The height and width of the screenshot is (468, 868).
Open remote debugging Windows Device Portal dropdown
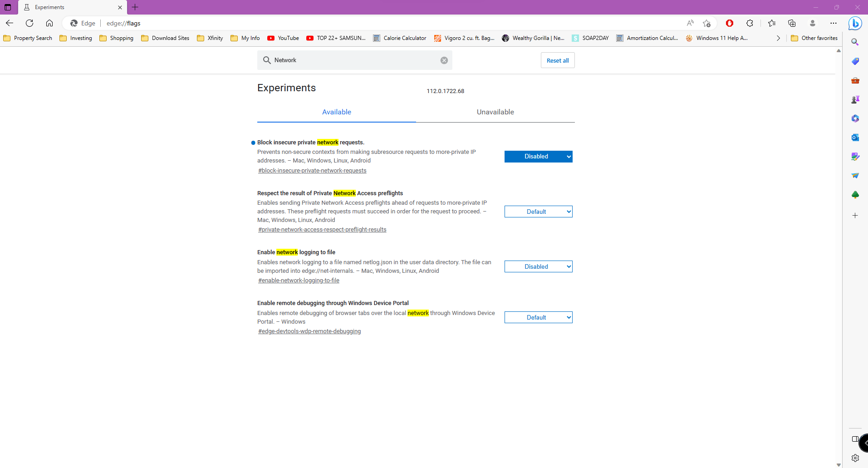pyautogui.click(x=539, y=317)
